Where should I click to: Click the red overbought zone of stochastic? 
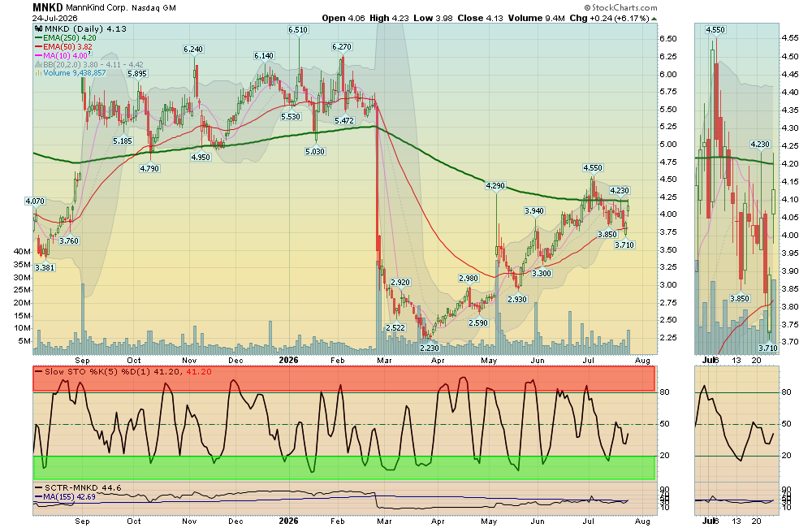(343, 379)
